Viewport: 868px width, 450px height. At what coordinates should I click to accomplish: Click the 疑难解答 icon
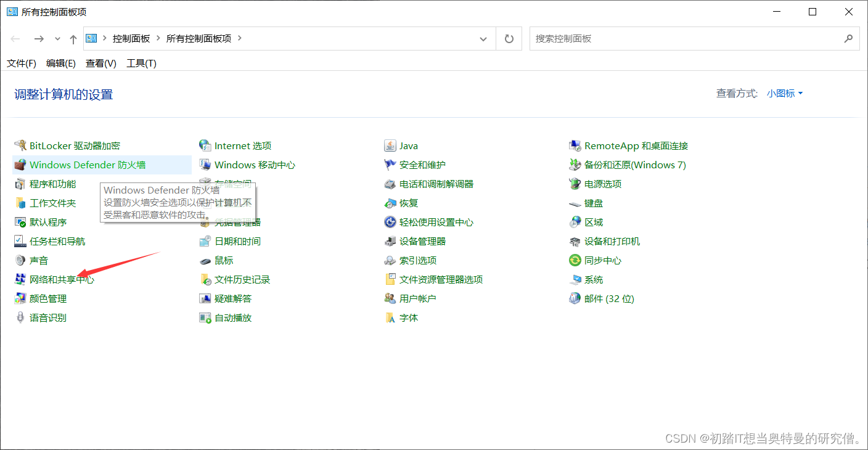(x=205, y=299)
